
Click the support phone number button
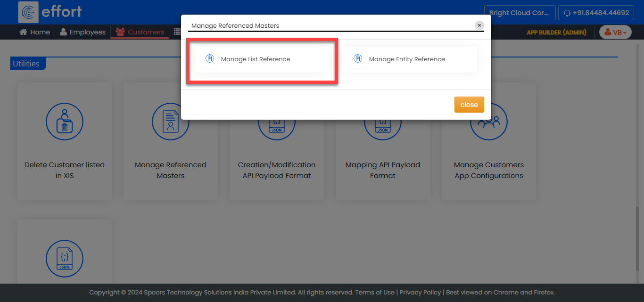tap(596, 13)
